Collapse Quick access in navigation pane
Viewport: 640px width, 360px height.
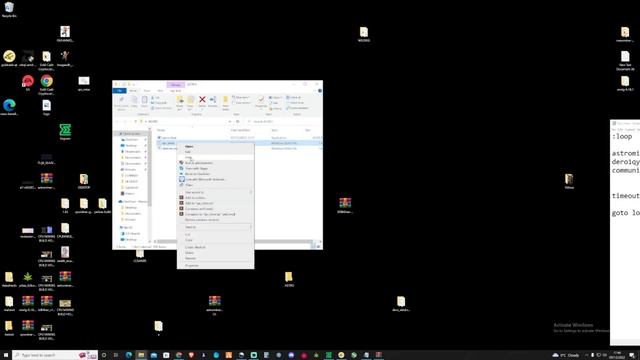coord(117,134)
